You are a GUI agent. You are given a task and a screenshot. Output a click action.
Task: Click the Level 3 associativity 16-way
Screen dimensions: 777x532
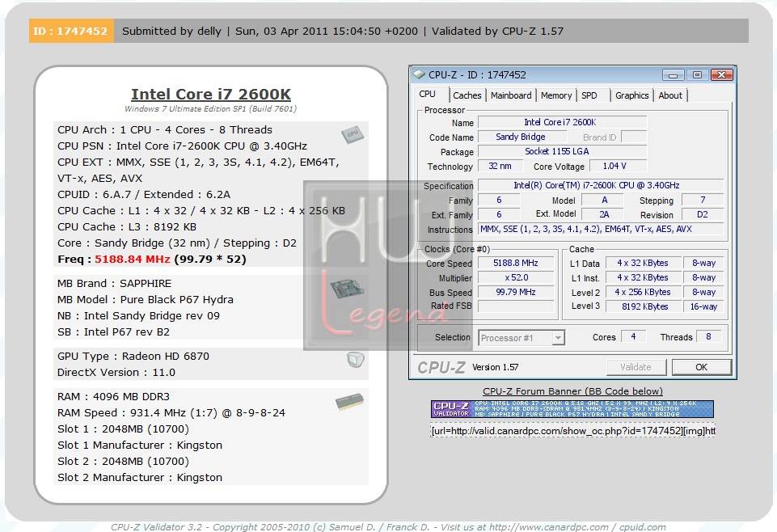click(x=703, y=306)
